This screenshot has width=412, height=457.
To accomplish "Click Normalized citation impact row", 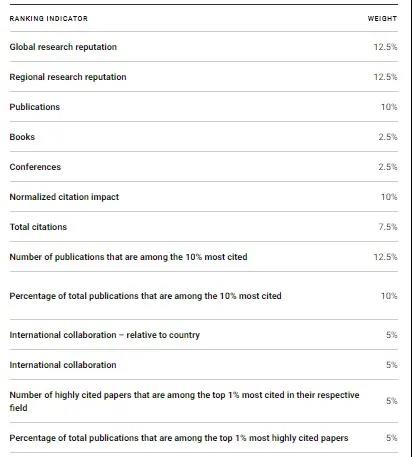I will (204, 197).
